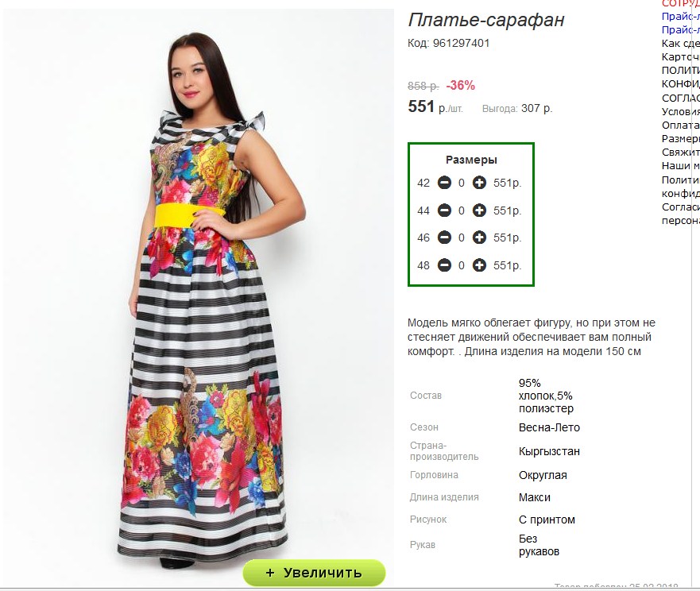The image size is (700, 591).
Task: Increase quantity for size 48
Action: [479, 265]
